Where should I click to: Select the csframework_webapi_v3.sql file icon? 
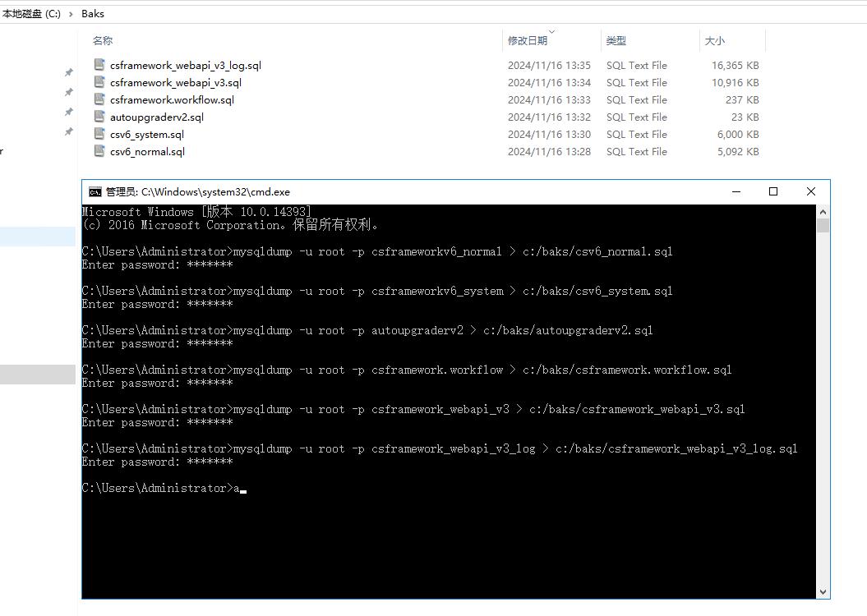99,82
